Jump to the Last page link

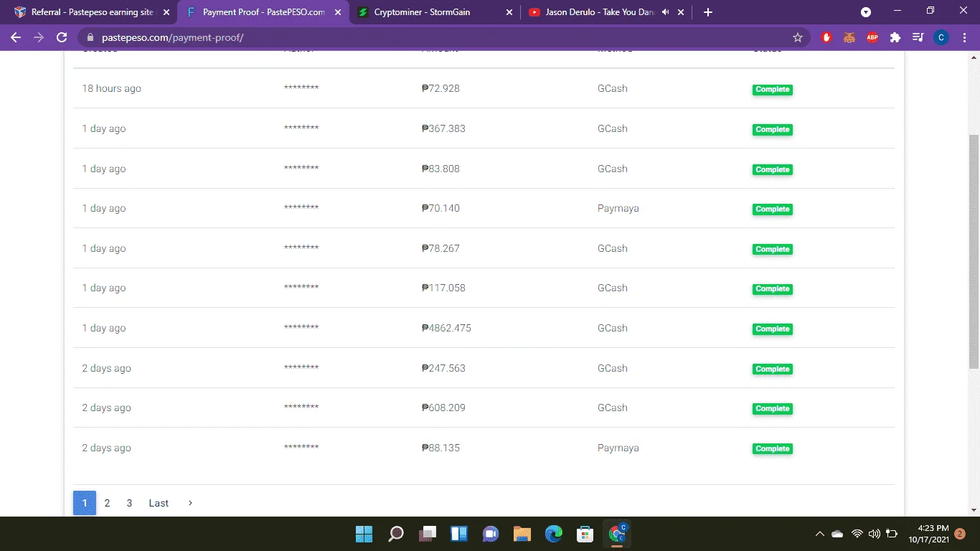click(159, 503)
